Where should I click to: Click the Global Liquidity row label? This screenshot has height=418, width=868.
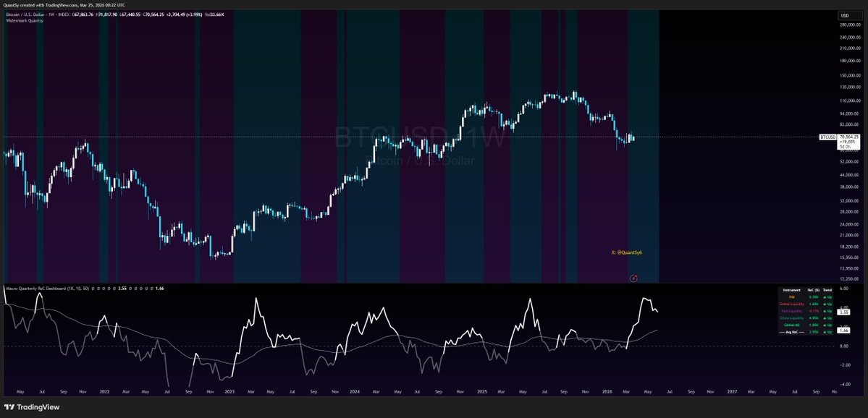tap(791, 304)
